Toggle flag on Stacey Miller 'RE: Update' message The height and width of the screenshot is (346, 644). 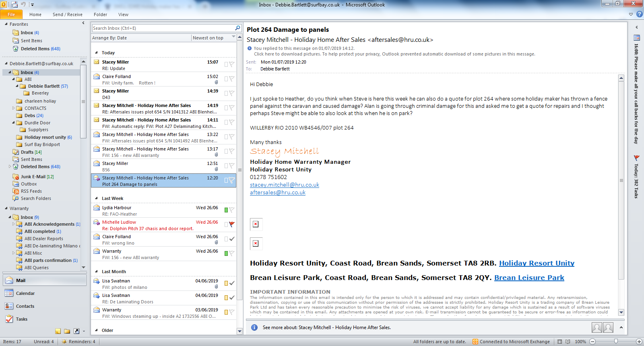pyautogui.click(x=232, y=64)
